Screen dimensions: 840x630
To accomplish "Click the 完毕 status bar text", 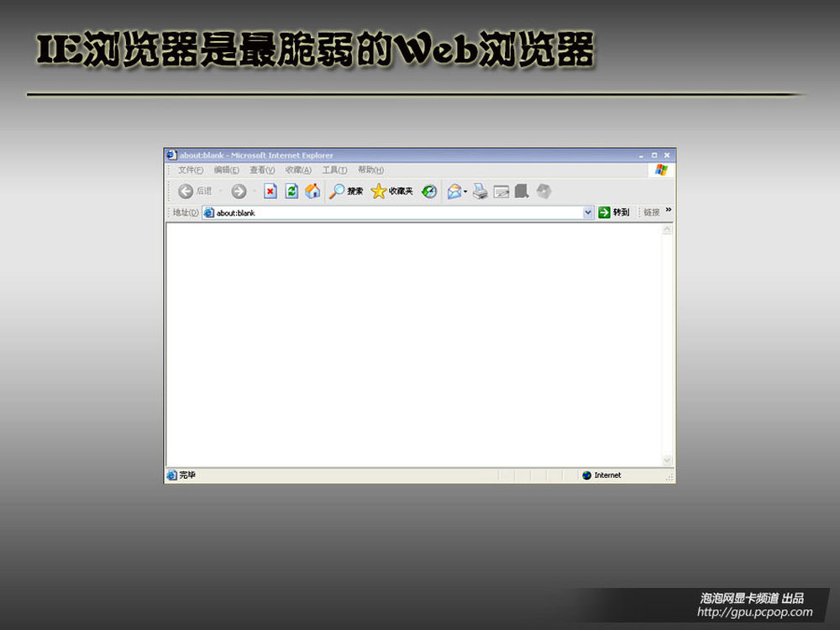I will point(187,475).
